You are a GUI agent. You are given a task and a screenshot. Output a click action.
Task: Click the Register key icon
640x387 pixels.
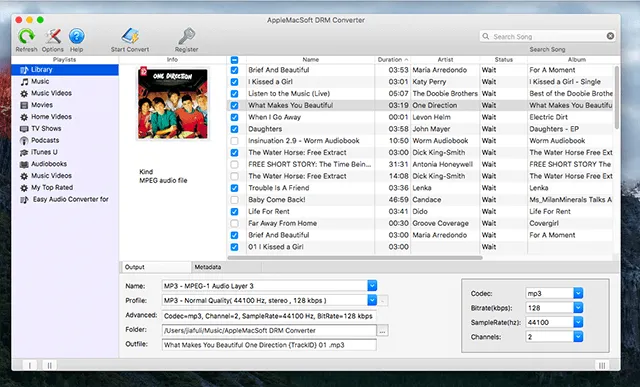[x=187, y=36]
